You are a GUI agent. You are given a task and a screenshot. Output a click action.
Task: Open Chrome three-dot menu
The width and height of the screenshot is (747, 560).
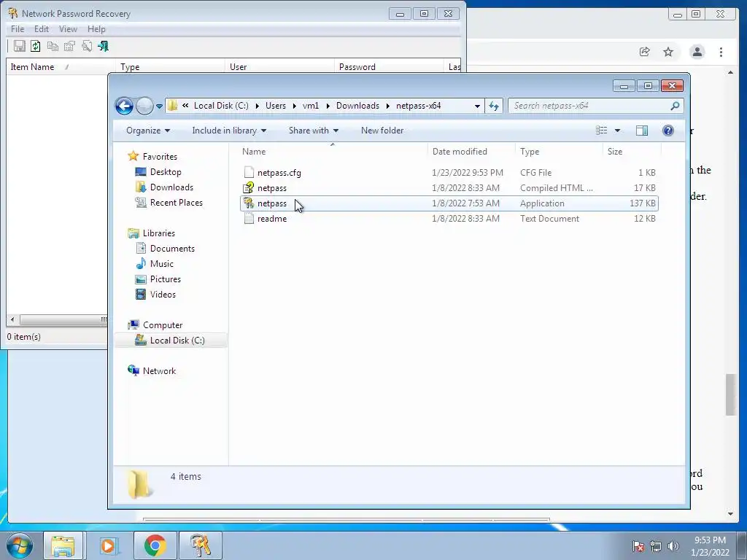point(721,52)
